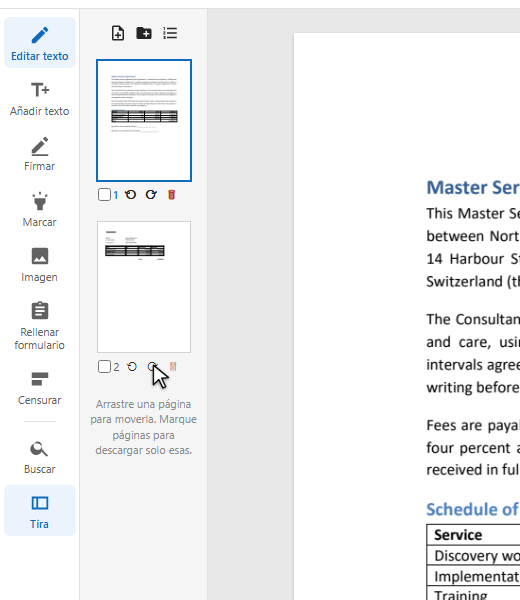Viewport: 520px width, 600px height.
Task: Toggle the Tira thumbnail strip panel
Action: point(40,511)
